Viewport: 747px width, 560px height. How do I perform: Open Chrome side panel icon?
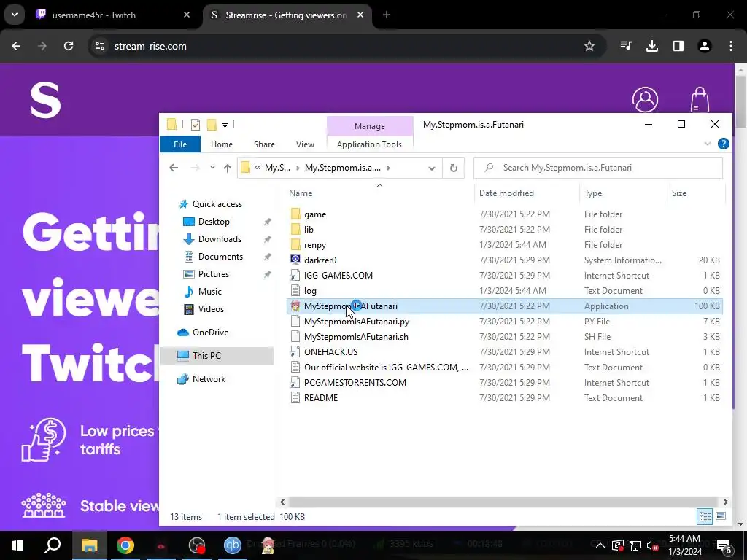click(678, 46)
